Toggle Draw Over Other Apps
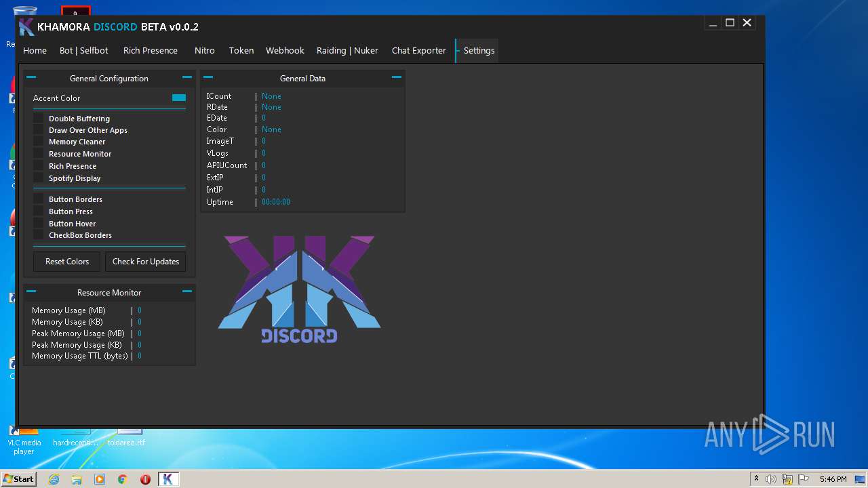 click(x=39, y=130)
